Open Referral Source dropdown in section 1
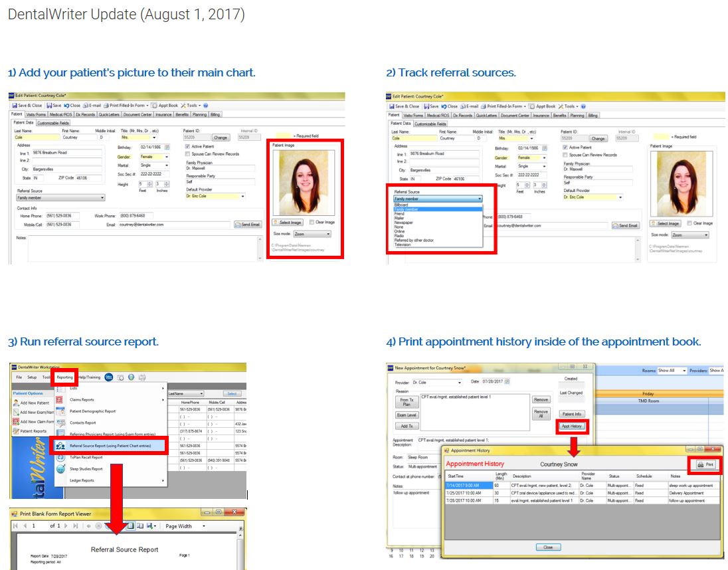The image size is (728, 570). tap(61, 198)
